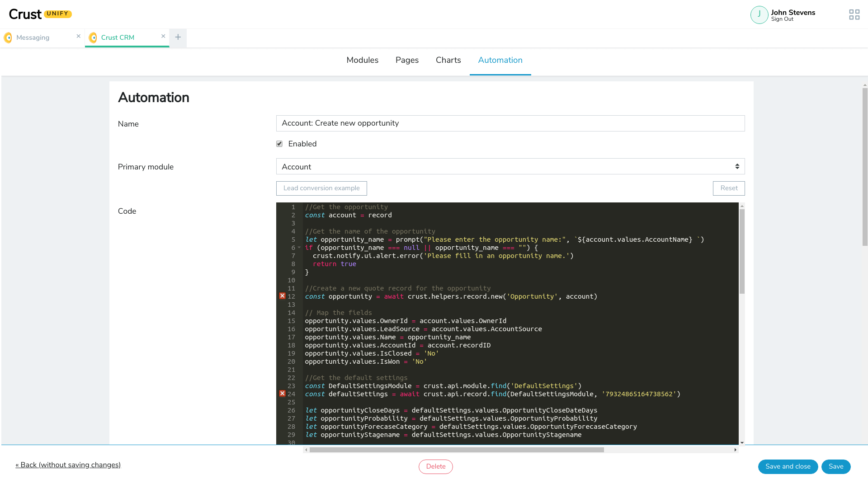Click the 'return true' code line
The width and height of the screenshot is (868, 488).
(334, 264)
